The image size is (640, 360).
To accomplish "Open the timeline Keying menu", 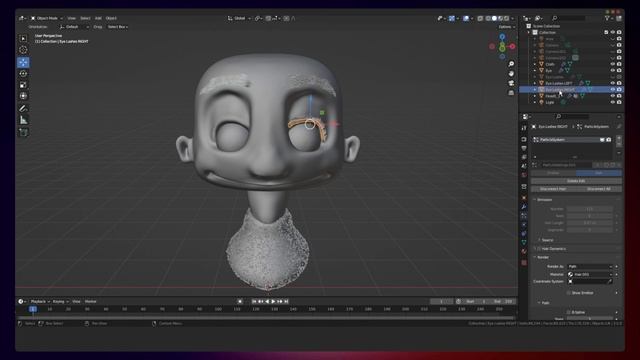I will (x=60, y=301).
